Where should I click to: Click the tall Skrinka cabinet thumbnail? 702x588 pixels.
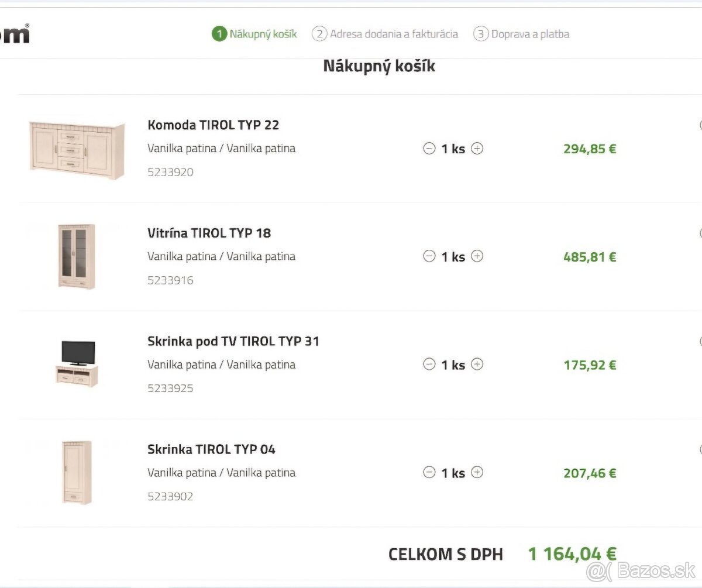77,472
